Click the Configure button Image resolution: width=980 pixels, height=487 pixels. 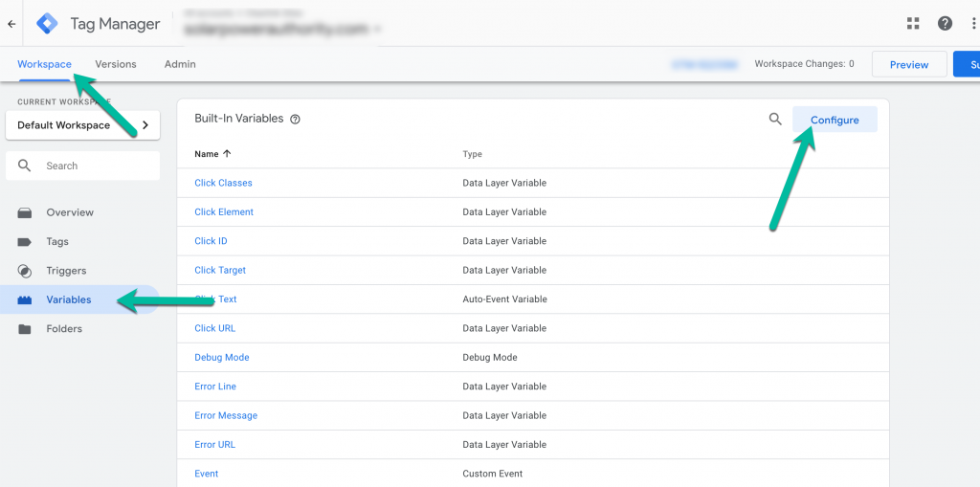point(835,120)
